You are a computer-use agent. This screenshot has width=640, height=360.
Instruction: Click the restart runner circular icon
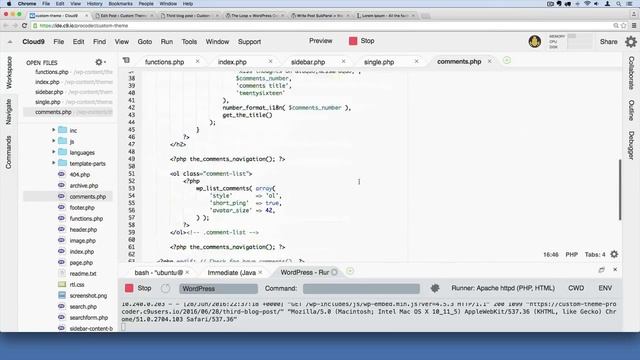(x=165, y=288)
